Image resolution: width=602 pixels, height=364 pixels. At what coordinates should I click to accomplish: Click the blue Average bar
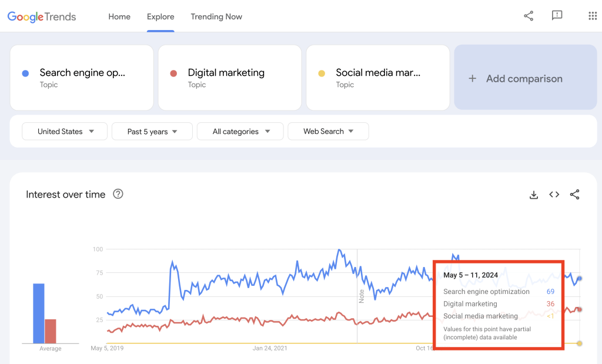pyautogui.click(x=39, y=313)
